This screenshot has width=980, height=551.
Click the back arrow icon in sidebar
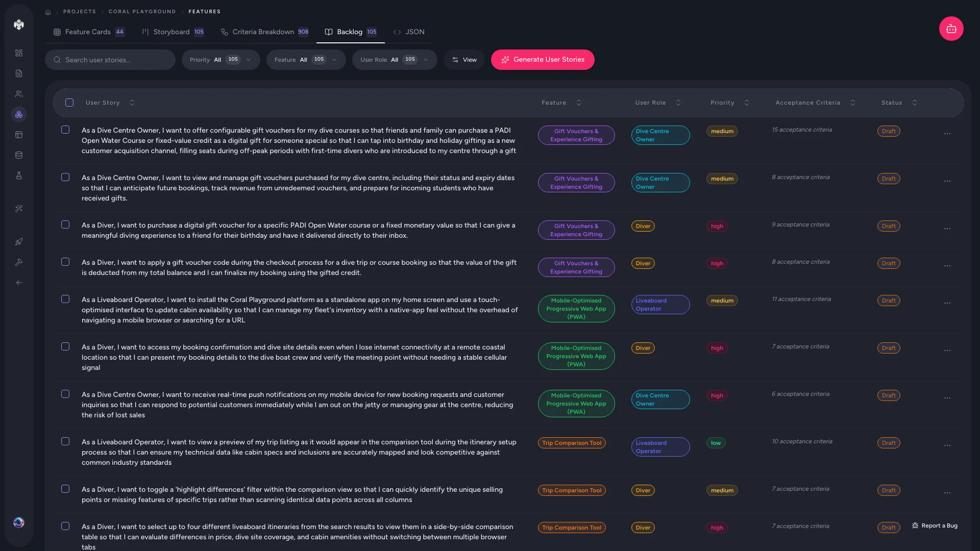pos(19,283)
